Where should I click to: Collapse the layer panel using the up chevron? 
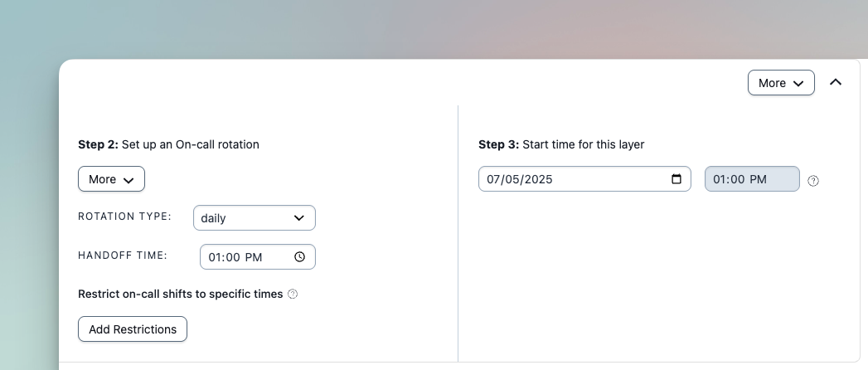point(836,82)
